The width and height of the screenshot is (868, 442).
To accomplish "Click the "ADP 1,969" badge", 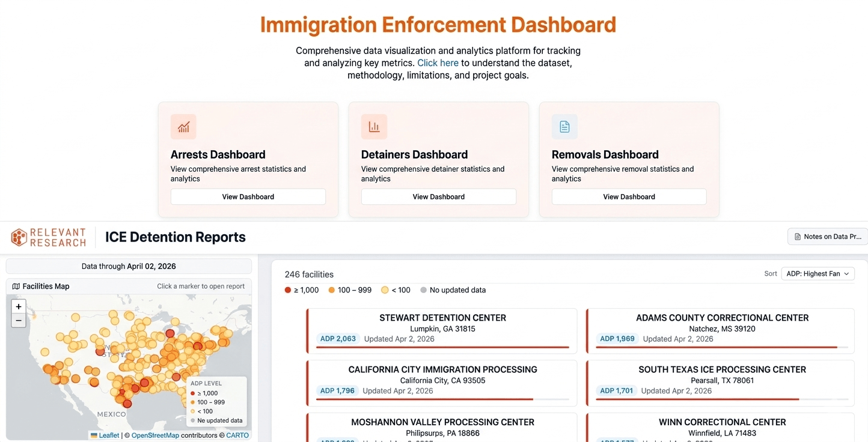I will point(617,339).
